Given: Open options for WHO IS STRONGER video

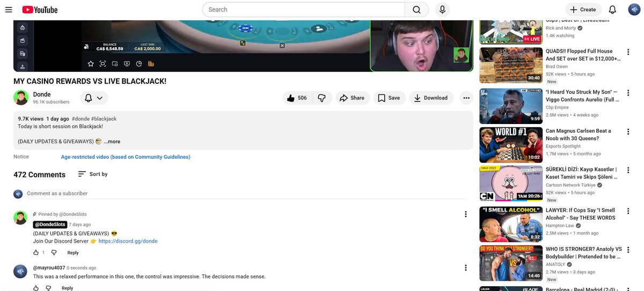Looking at the screenshot, I should [628, 250].
